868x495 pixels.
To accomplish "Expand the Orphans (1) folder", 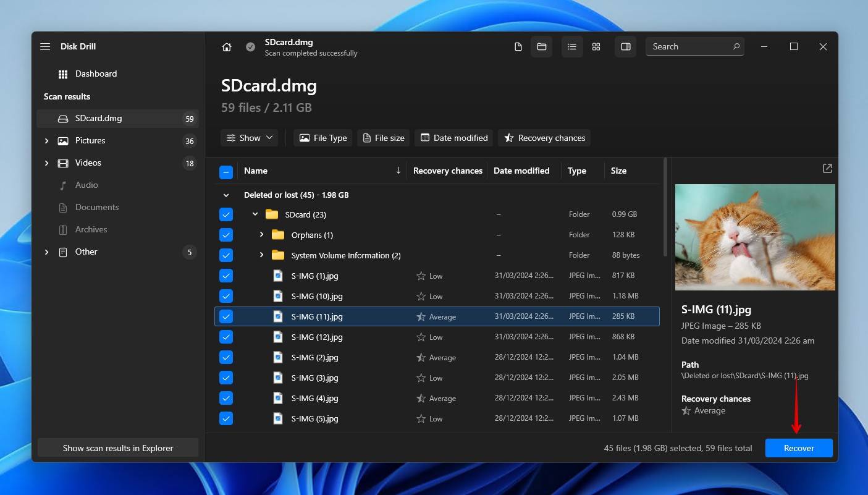I will click(261, 235).
